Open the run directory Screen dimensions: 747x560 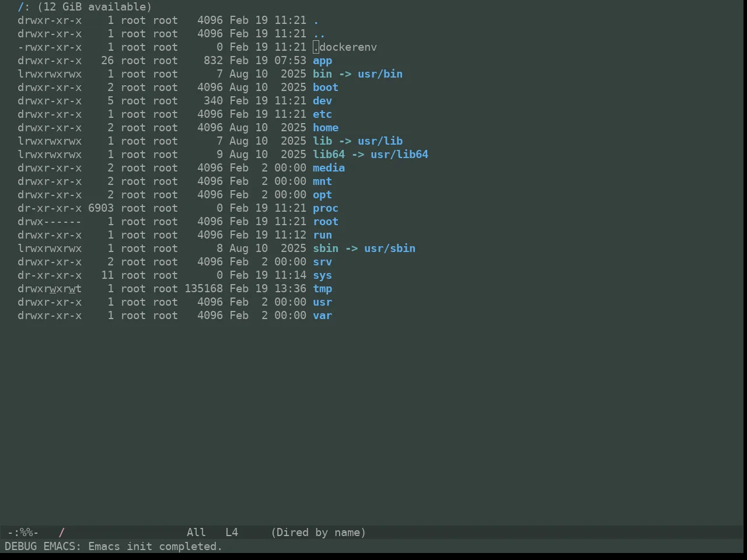click(322, 235)
